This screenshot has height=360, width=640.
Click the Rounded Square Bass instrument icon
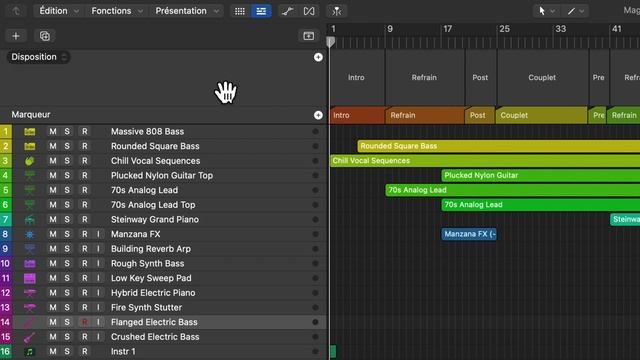[x=29, y=146]
